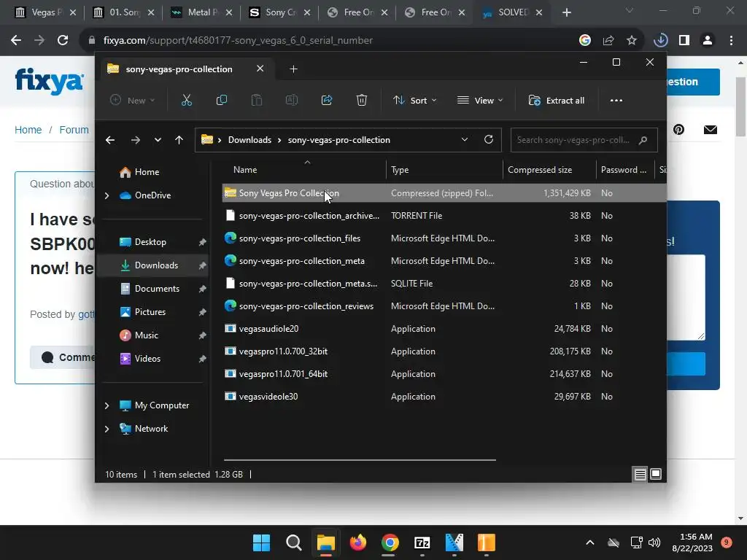Click the Copy icon in Explorer toolbar
The width and height of the screenshot is (747, 560).
(x=222, y=101)
